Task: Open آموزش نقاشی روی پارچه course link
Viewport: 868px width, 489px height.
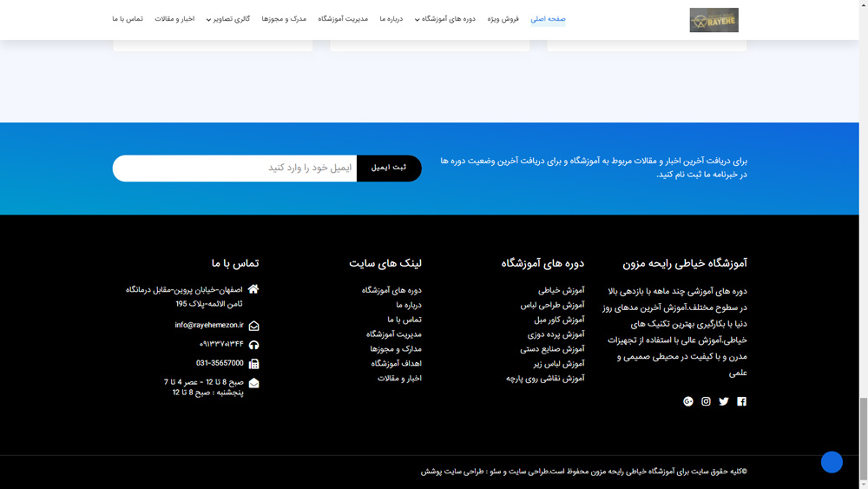Action: point(545,378)
